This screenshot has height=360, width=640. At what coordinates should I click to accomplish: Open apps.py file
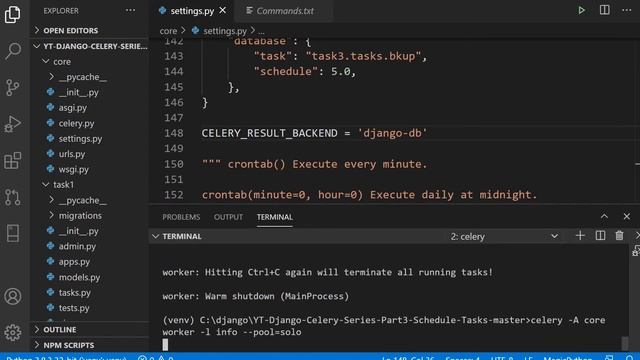point(74,262)
